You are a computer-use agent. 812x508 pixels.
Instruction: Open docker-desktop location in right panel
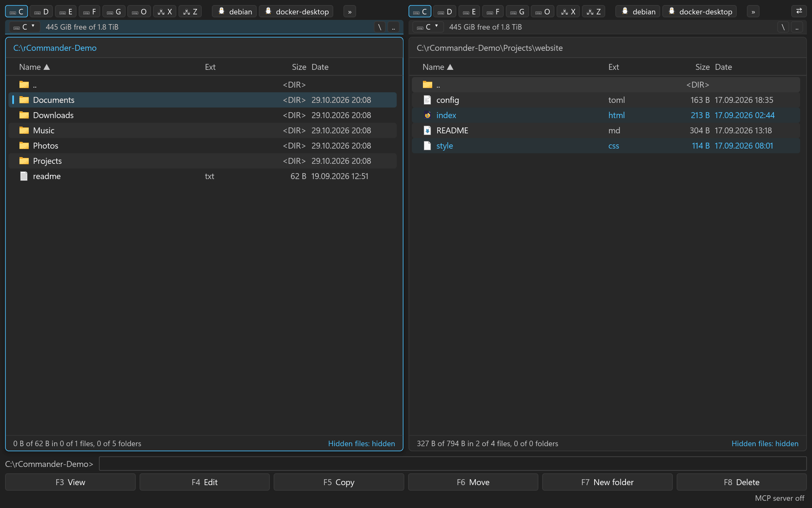pyautogui.click(x=700, y=11)
